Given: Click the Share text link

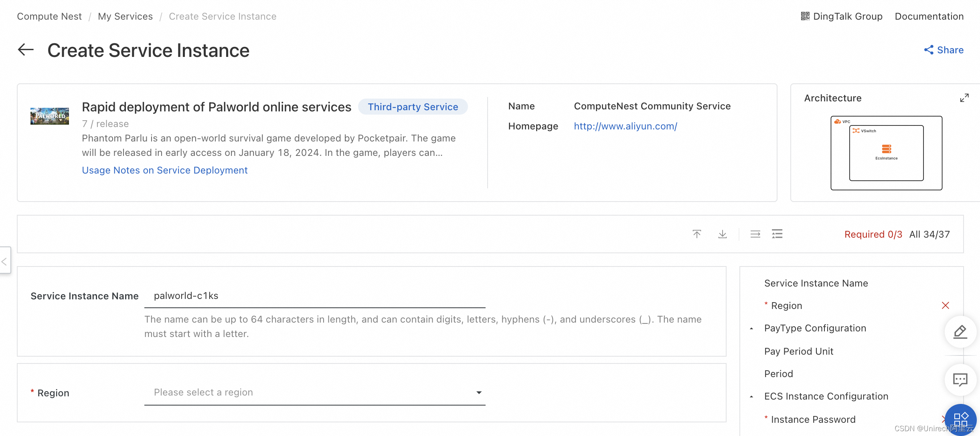Looking at the screenshot, I should [950, 50].
